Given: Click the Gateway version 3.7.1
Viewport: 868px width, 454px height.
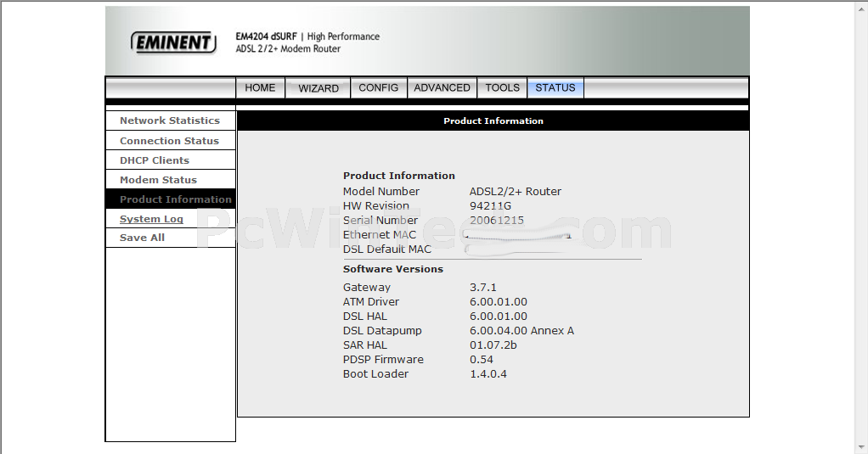Looking at the screenshot, I should click(482, 288).
